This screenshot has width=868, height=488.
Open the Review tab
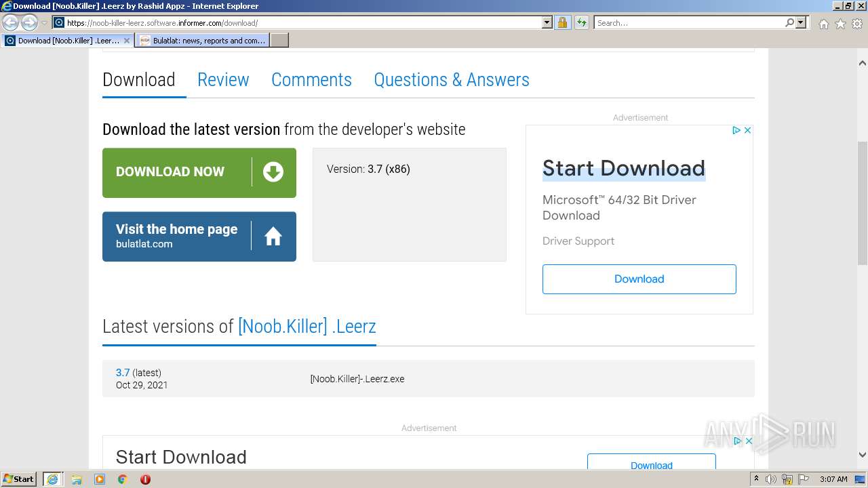pos(223,80)
